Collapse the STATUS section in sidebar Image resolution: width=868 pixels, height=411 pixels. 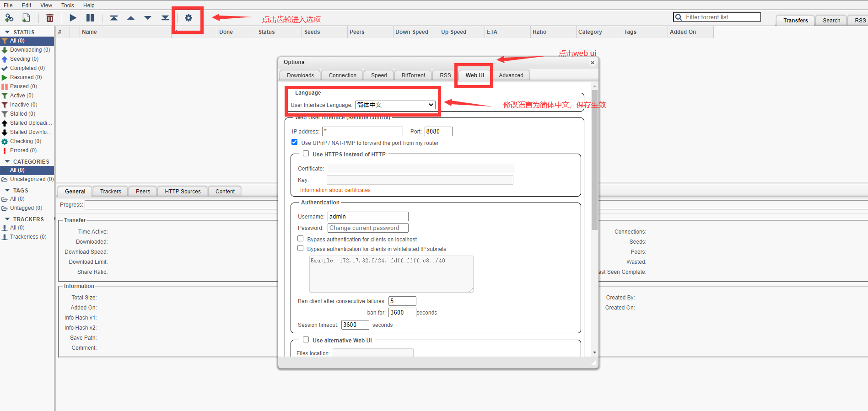pyautogui.click(x=7, y=32)
